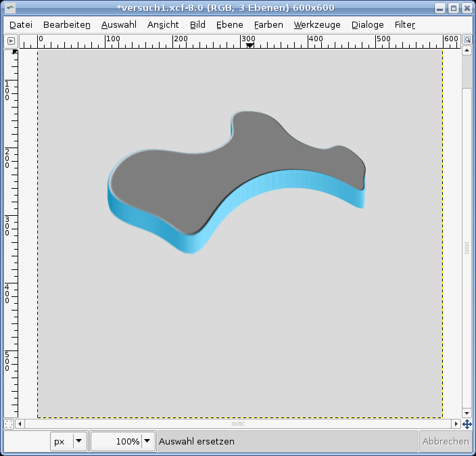Viewport: 476px width, 456px height.
Task: Open the Bild menu
Action: click(197, 25)
